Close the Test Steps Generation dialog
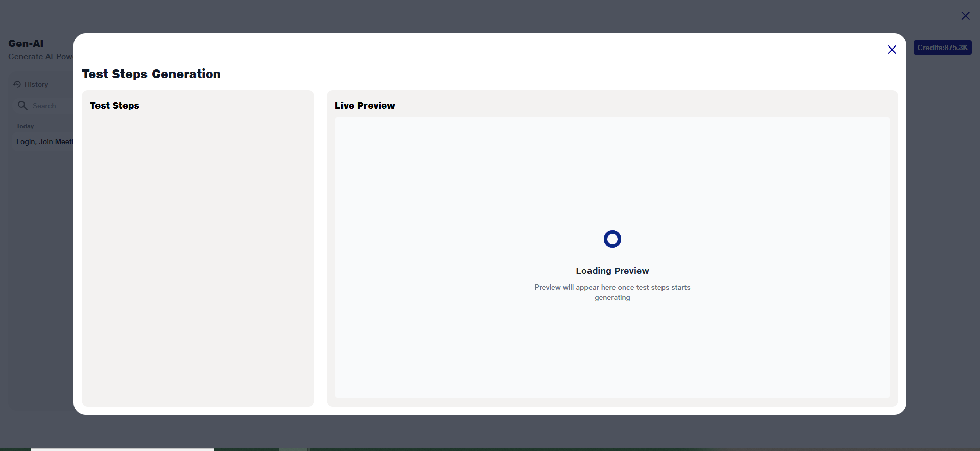The image size is (980, 451). [x=892, y=50]
